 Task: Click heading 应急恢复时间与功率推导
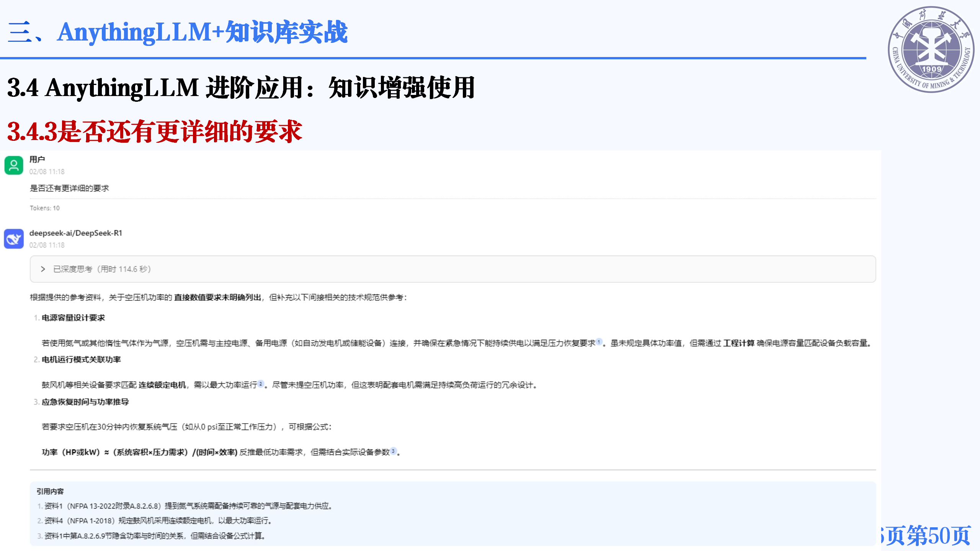click(85, 402)
